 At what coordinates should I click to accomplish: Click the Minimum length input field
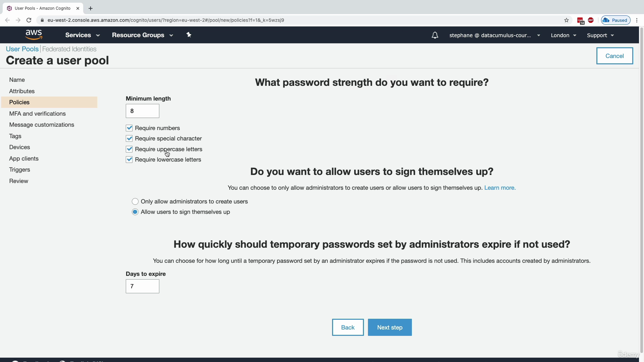(x=143, y=111)
